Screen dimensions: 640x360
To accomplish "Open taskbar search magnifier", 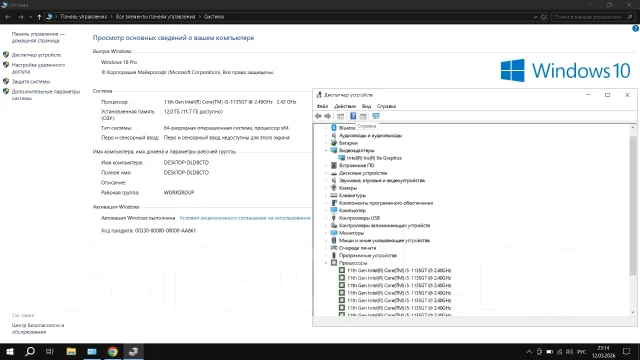I will click(30, 351).
